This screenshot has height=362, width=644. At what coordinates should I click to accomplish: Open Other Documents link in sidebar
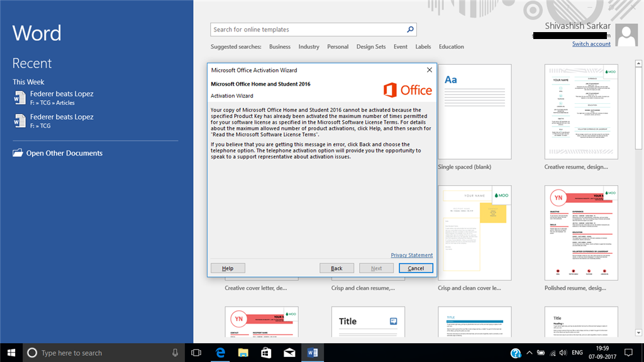click(65, 153)
